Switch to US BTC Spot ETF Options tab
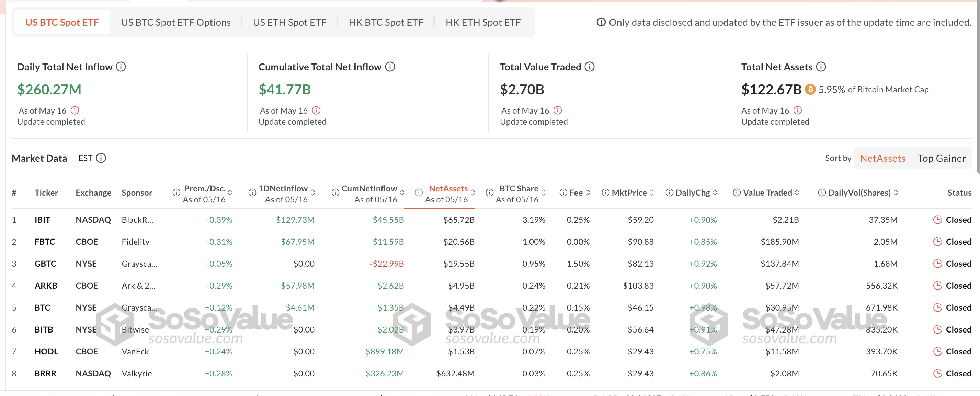980x396 pixels. pos(176,22)
